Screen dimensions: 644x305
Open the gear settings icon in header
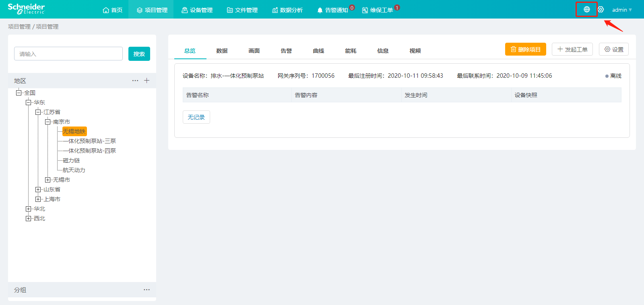(601, 9)
